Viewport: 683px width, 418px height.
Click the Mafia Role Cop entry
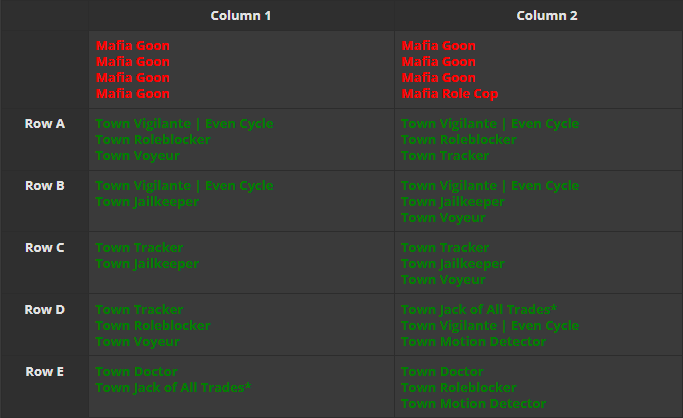450,94
